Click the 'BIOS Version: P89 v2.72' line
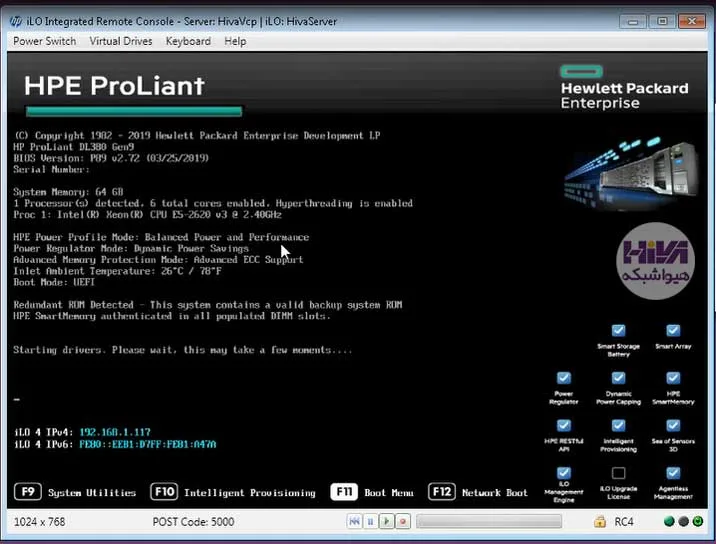Viewport: 716px width, 544px height. click(x=111, y=158)
